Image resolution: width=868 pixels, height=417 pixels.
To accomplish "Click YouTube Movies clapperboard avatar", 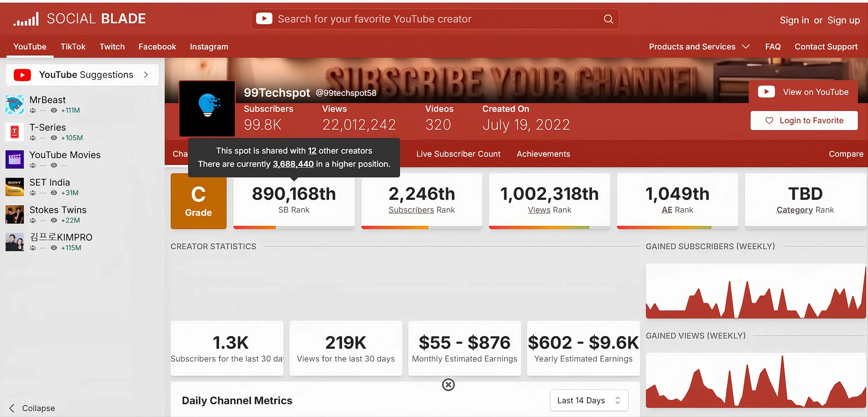I will 15,159.
